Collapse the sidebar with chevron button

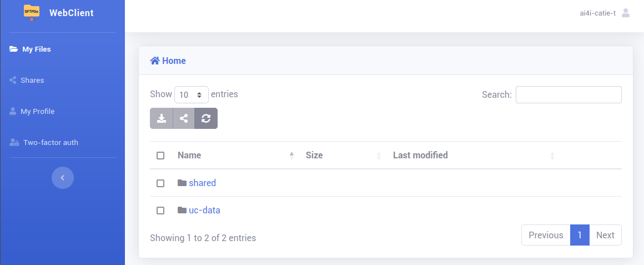pyautogui.click(x=63, y=178)
